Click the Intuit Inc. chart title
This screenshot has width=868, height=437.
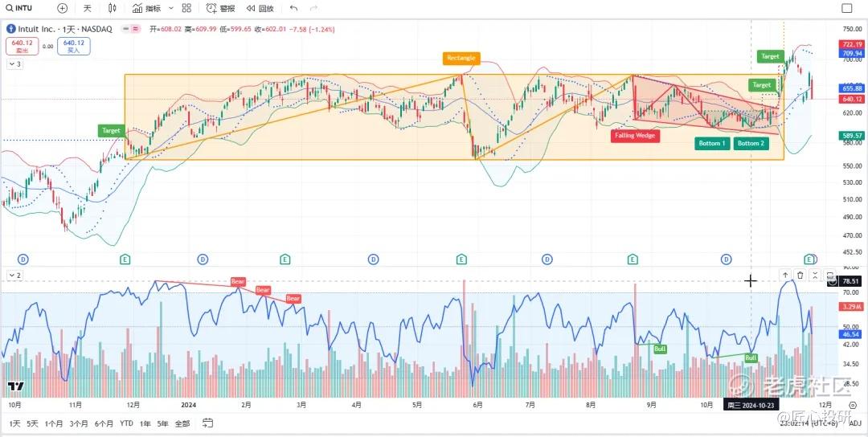point(65,29)
